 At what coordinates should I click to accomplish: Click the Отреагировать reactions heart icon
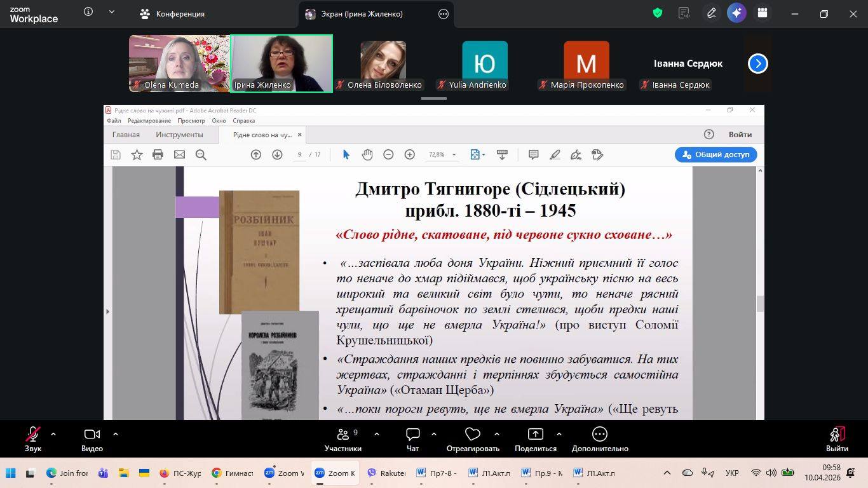473,435
